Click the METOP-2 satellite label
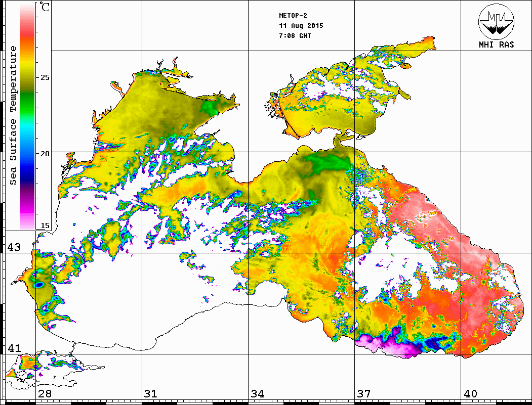Image resolution: width=532 pixels, height=405 pixels. pos(293,16)
